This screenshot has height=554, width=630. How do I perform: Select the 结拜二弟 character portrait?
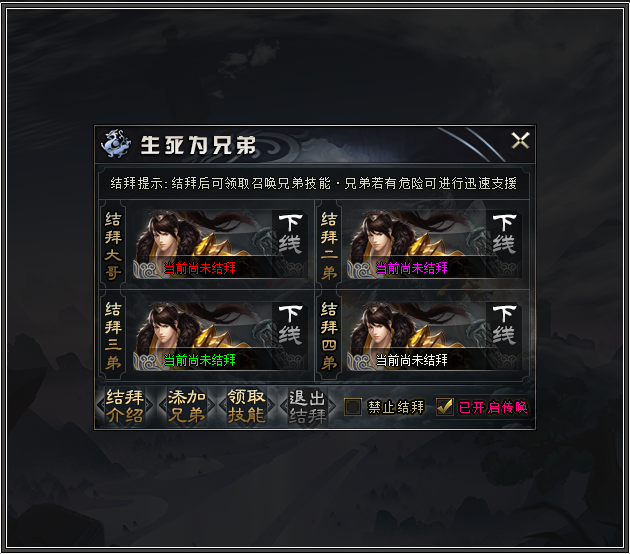[x=434, y=244]
